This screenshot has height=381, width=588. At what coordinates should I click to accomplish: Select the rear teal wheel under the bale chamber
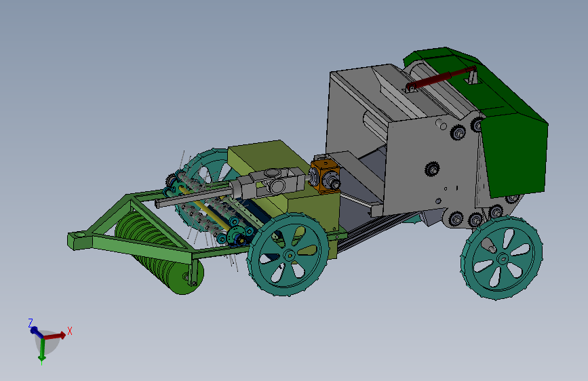(502, 257)
